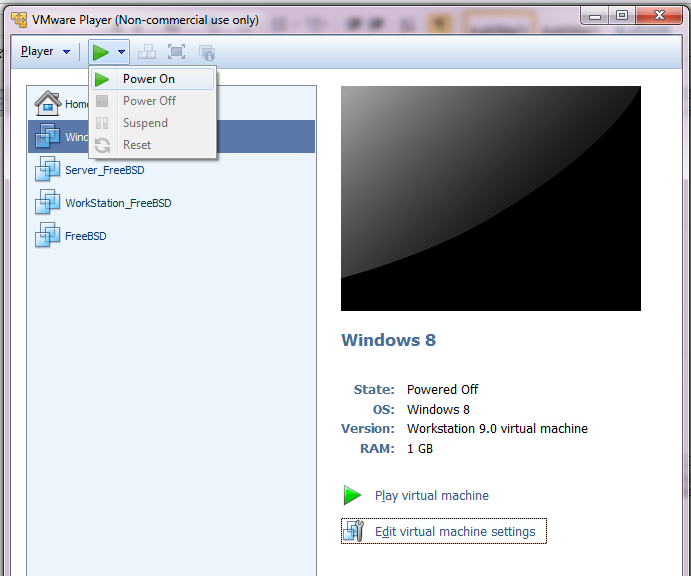Click the Powered Off state value
Screen dimensions: 691x576
coord(442,390)
